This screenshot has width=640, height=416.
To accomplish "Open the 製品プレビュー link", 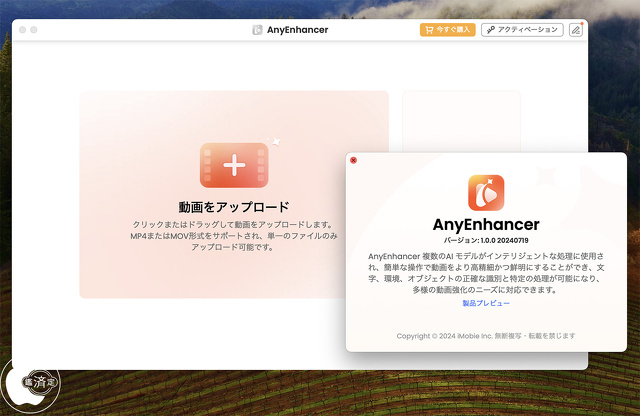I will 486,303.
